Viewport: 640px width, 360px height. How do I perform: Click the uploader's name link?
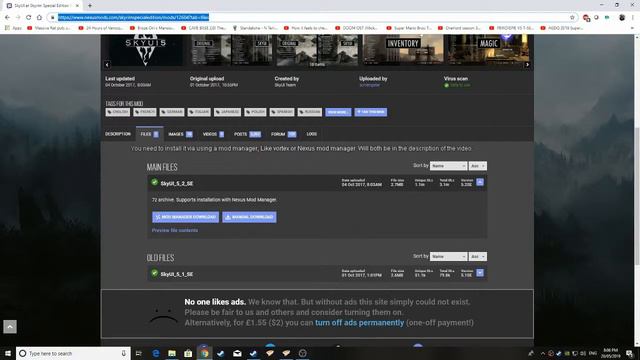coord(370,85)
